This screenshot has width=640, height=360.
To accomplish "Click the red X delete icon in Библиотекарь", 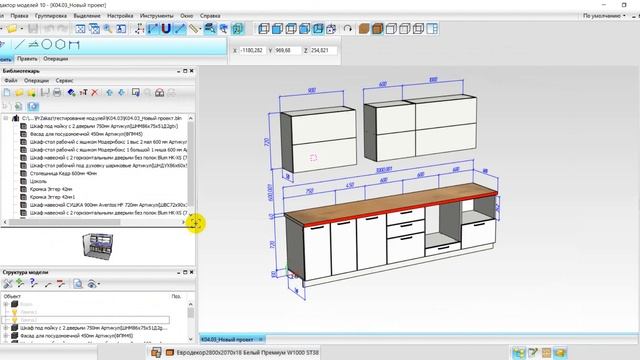I will click(95, 93).
